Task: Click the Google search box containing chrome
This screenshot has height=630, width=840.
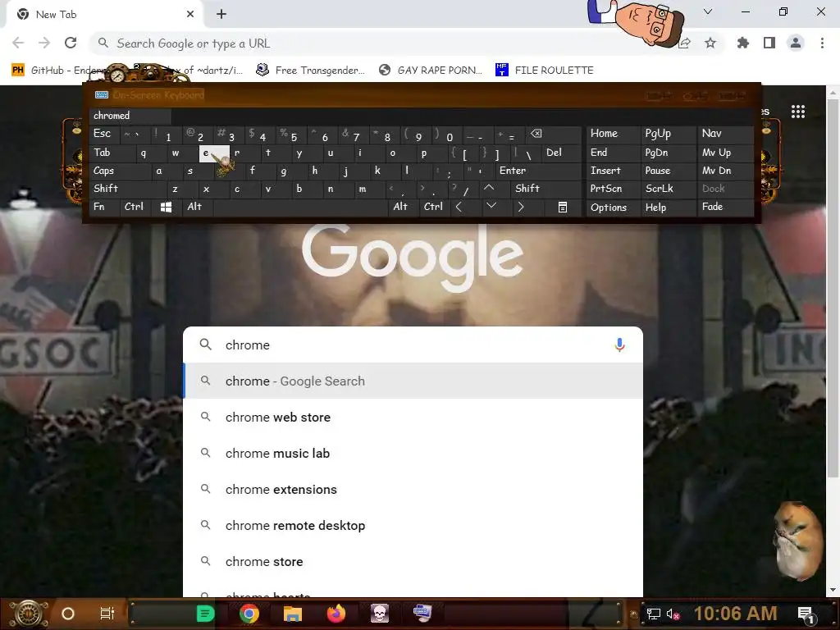Action: click(x=413, y=345)
